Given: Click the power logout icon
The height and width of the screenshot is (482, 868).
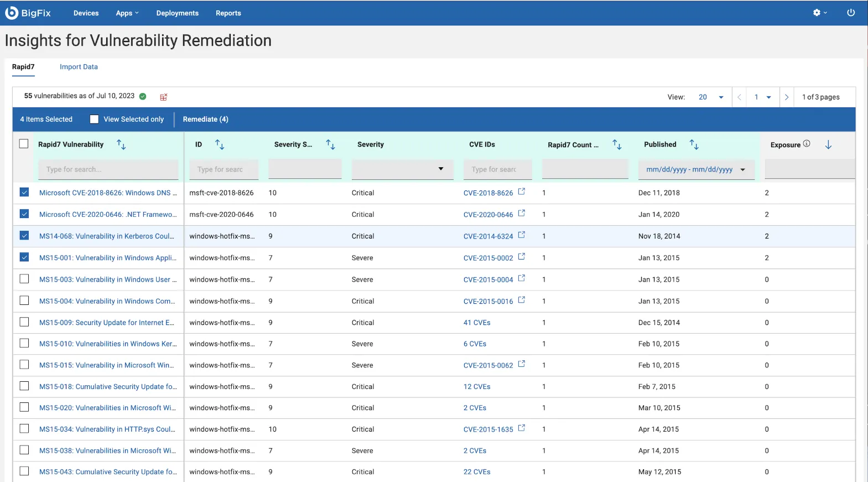Looking at the screenshot, I should coord(850,13).
